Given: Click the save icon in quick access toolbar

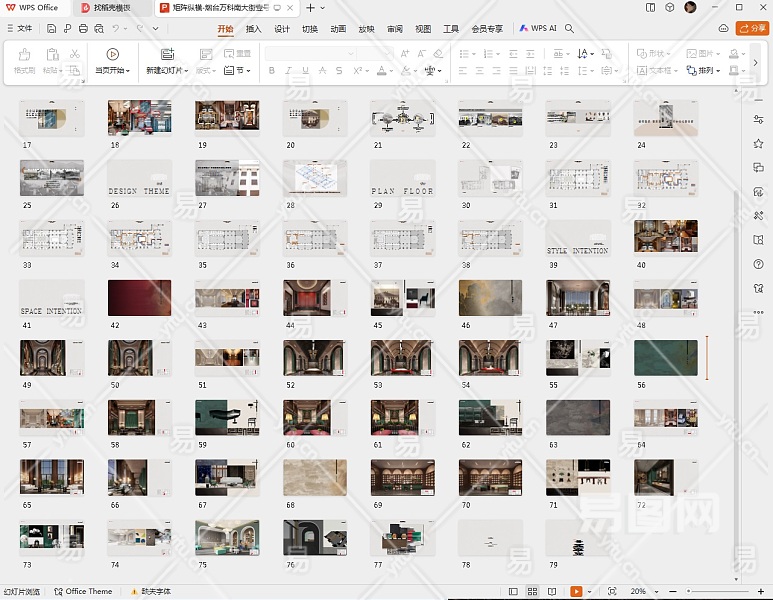Looking at the screenshot, I should click(x=50, y=29).
